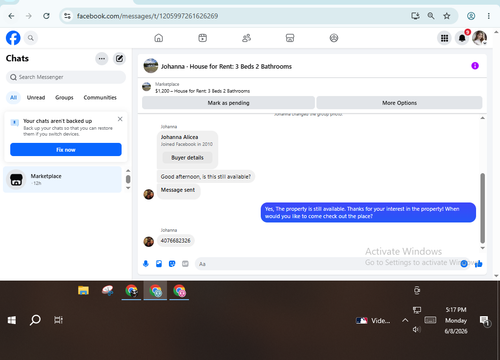Image resolution: width=500 pixels, height=360 pixels.
Task: Open conversation information purple icon
Action: (x=475, y=66)
